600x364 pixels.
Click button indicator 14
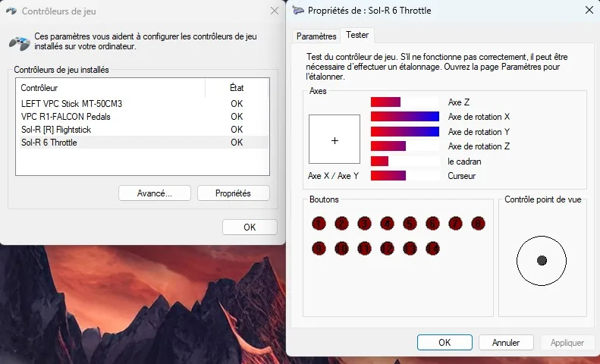point(432,249)
